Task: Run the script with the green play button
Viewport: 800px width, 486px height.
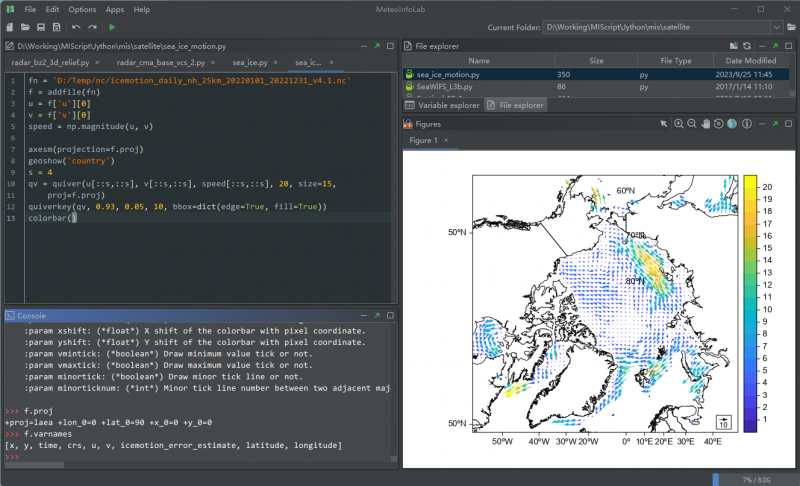Action: tap(112, 27)
